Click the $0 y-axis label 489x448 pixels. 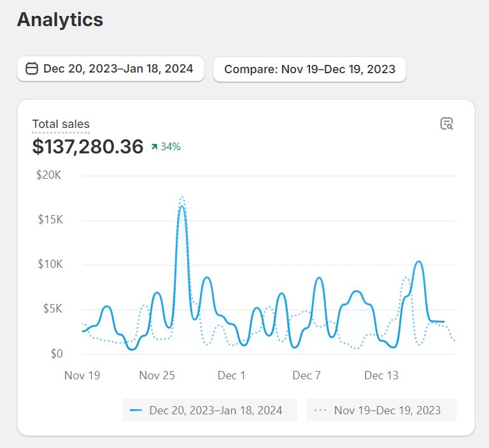coord(57,354)
